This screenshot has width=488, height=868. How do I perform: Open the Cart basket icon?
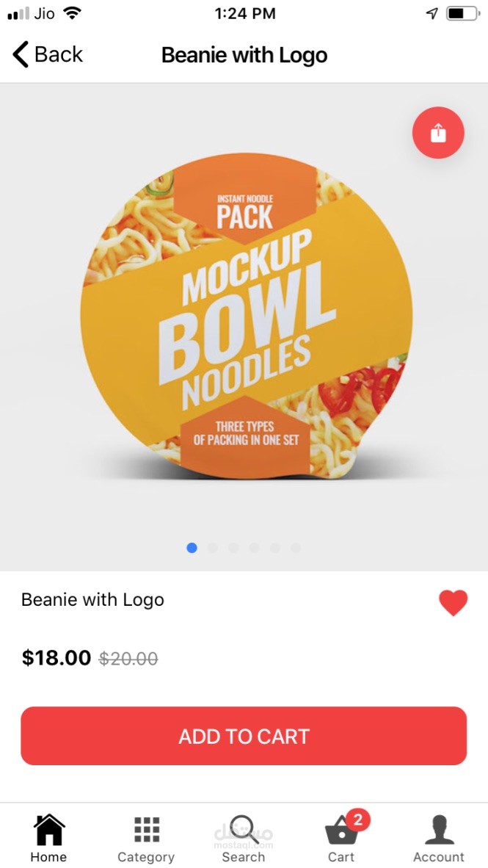[x=341, y=833]
